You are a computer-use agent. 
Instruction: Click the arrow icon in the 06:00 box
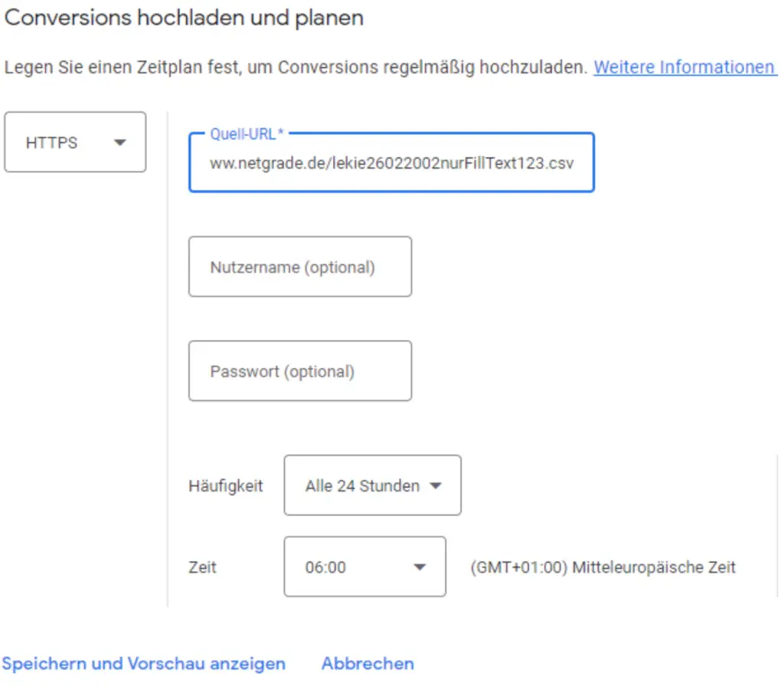tap(419, 567)
